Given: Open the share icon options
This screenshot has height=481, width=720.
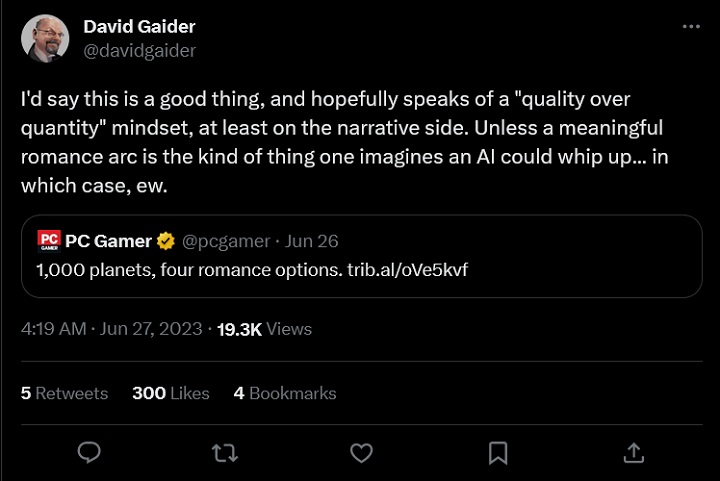Looking at the screenshot, I should (633, 453).
